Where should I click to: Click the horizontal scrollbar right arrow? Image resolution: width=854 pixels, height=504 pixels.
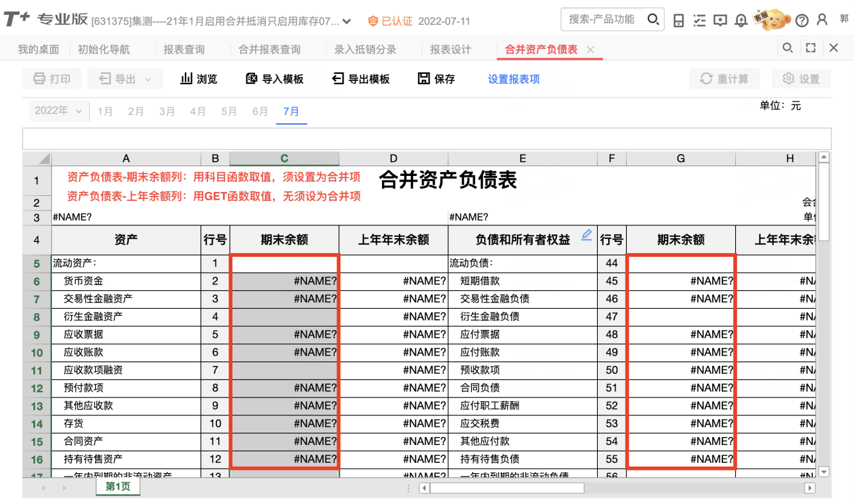click(810, 488)
